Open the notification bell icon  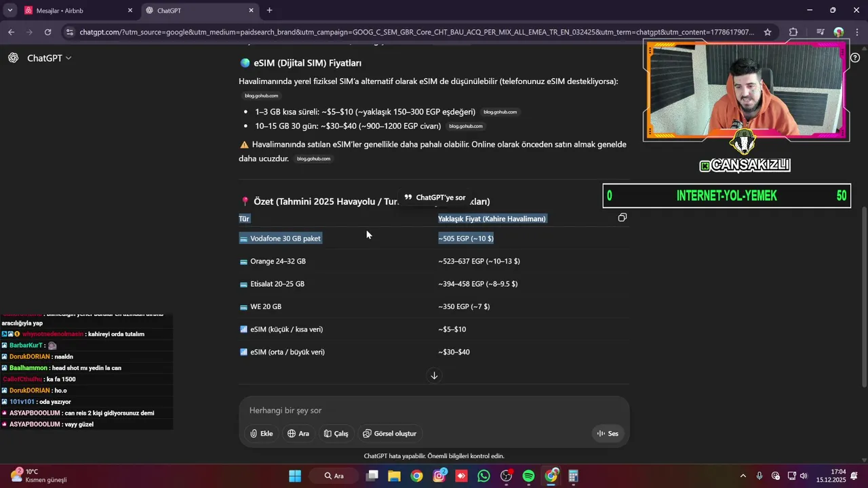[x=856, y=476]
